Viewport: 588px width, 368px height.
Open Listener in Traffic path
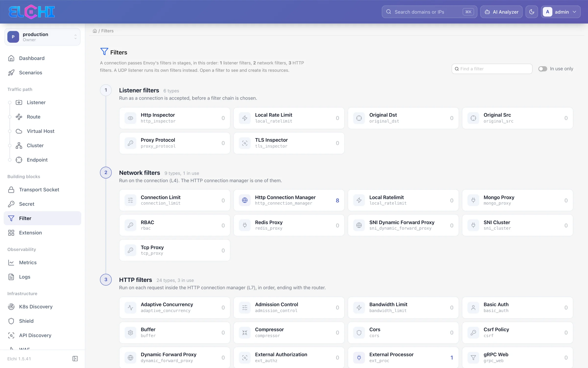click(x=47, y=102)
